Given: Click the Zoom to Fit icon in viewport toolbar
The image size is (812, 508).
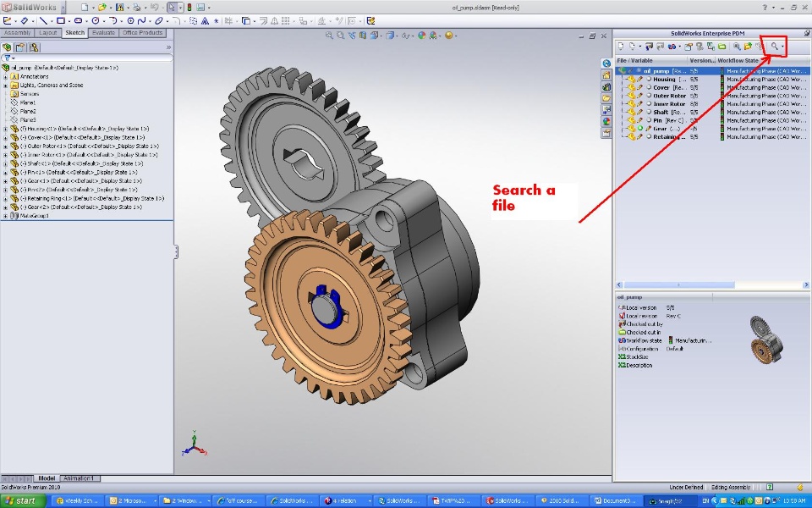Looking at the screenshot, I should [329, 36].
